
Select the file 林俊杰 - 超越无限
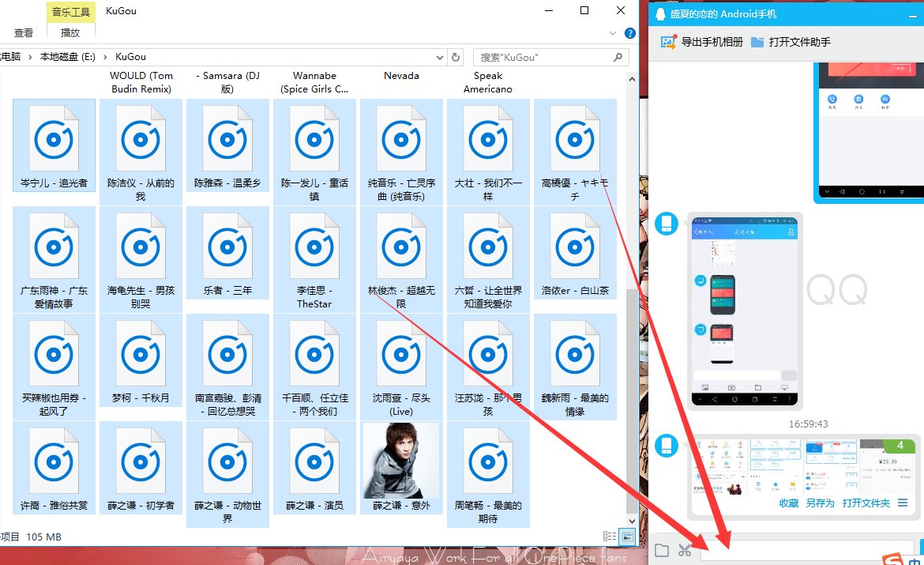(401, 259)
